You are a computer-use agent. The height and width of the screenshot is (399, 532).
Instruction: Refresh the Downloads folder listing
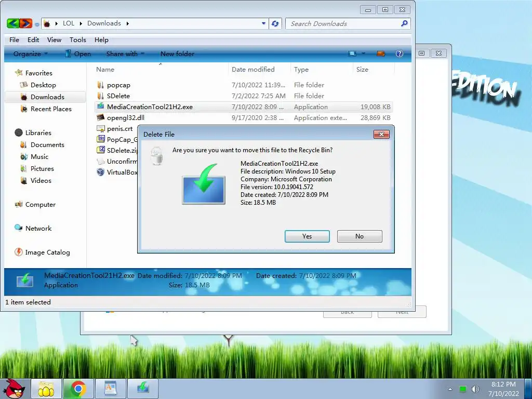tap(275, 23)
